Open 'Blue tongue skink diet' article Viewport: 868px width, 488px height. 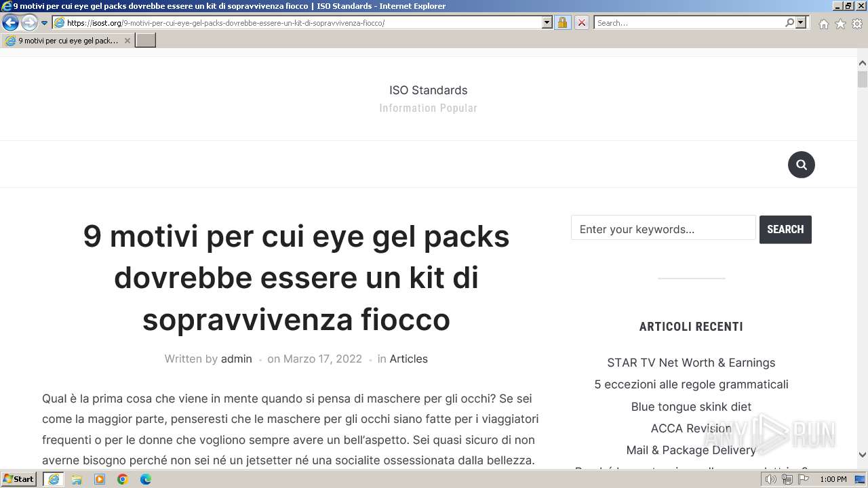pyautogui.click(x=691, y=407)
